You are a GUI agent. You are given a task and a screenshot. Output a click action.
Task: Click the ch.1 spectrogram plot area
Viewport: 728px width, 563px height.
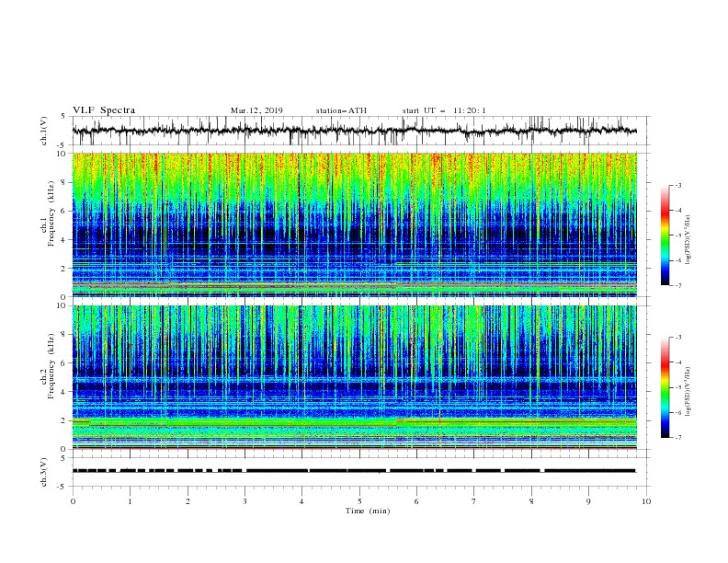(355, 224)
